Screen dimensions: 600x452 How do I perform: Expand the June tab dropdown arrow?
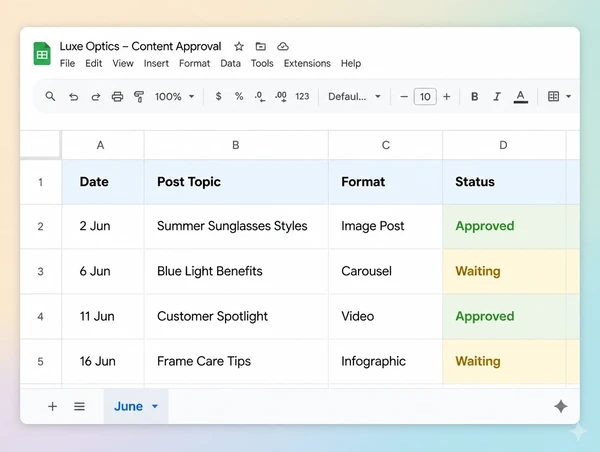155,406
